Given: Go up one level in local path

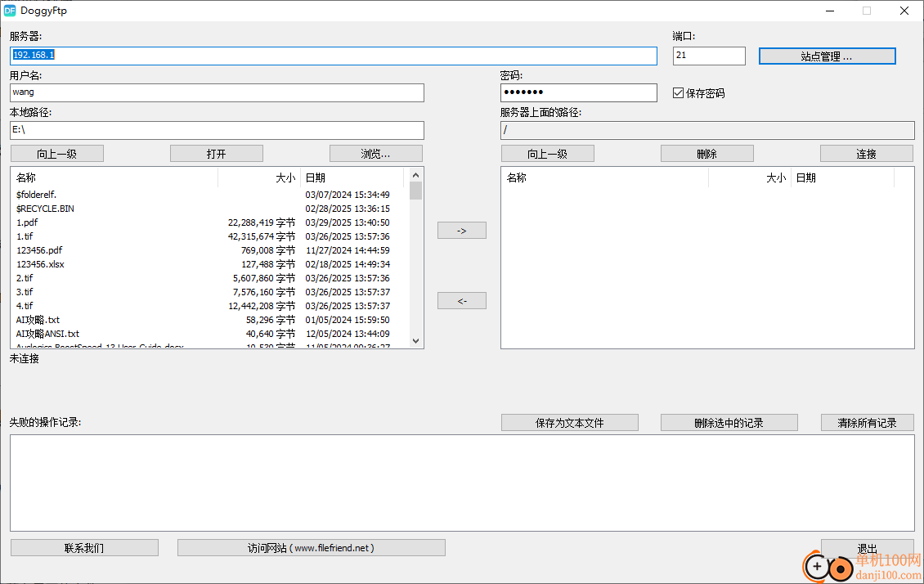Looking at the screenshot, I should pyautogui.click(x=57, y=154).
